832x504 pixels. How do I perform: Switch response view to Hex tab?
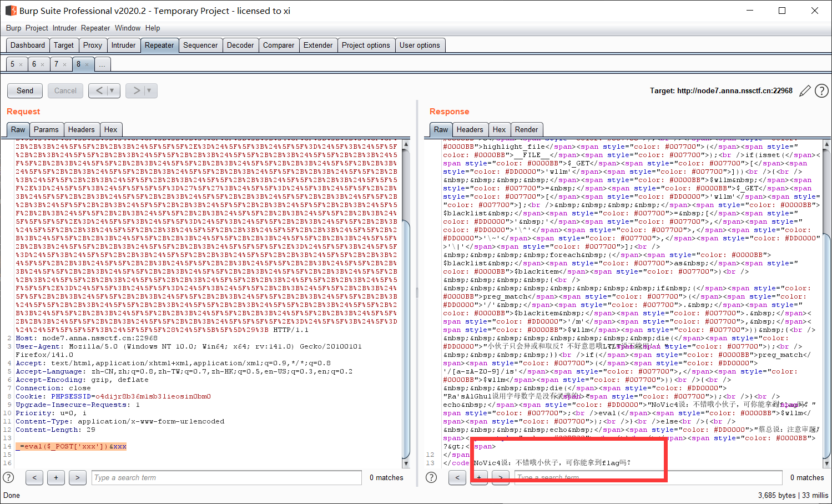[500, 129]
